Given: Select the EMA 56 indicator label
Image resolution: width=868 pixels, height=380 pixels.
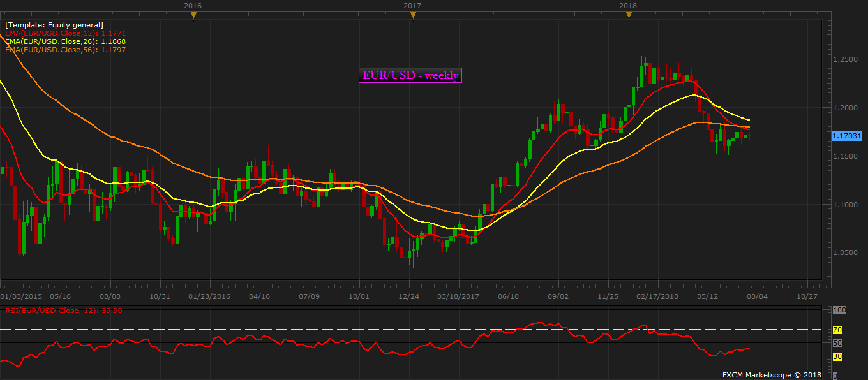Looking at the screenshot, I should tap(65, 49).
